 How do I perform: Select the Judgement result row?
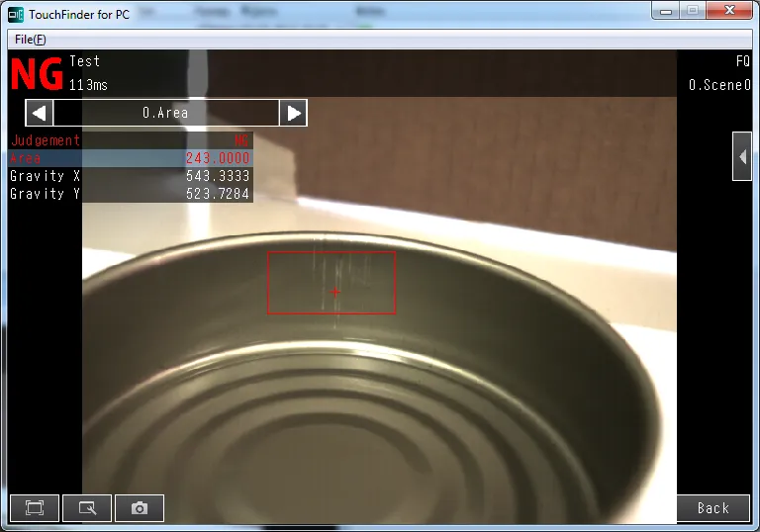(130, 140)
